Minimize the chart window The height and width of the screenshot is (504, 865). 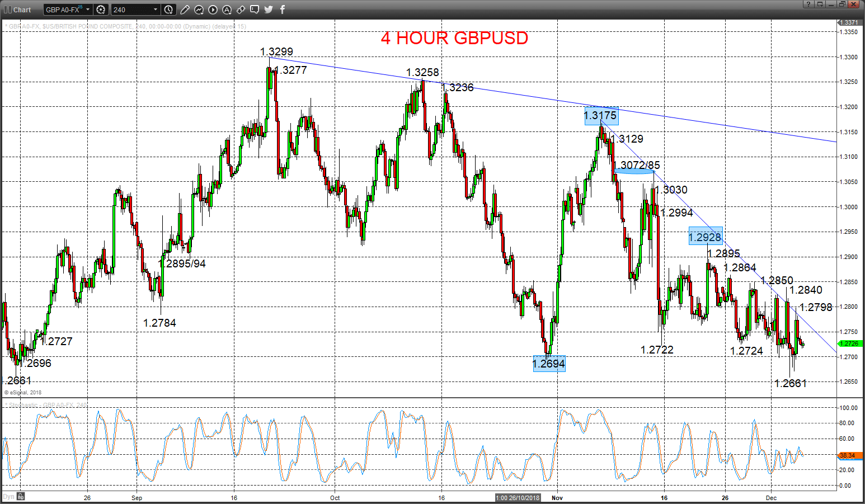point(831,4)
